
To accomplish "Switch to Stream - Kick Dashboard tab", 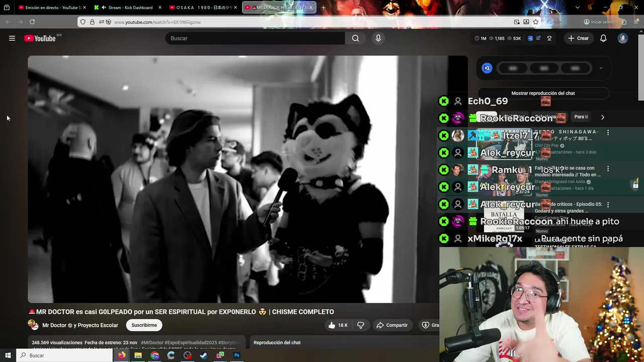I will (128, 8).
